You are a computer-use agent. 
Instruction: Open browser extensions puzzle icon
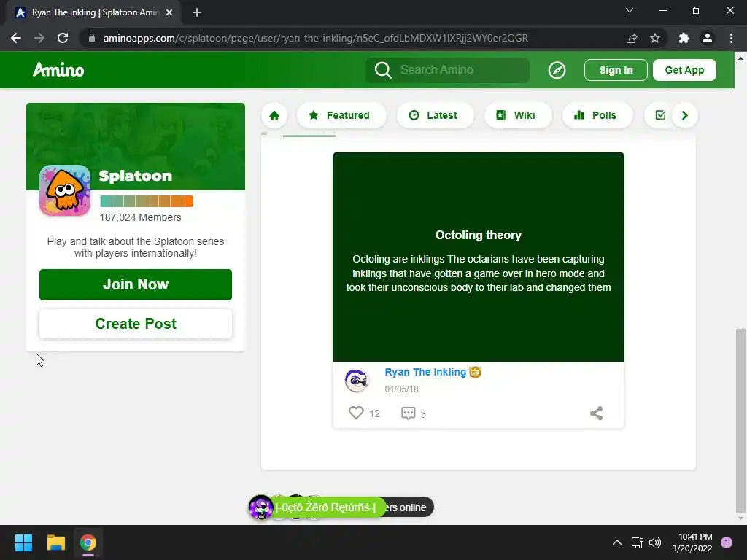pyautogui.click(x=684, y=38)
